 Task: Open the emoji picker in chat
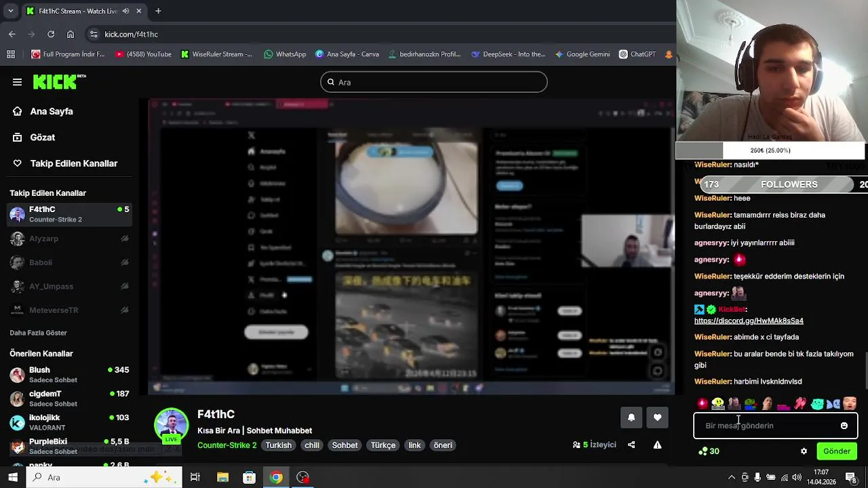pyautogui.click(x=844, y=426)
